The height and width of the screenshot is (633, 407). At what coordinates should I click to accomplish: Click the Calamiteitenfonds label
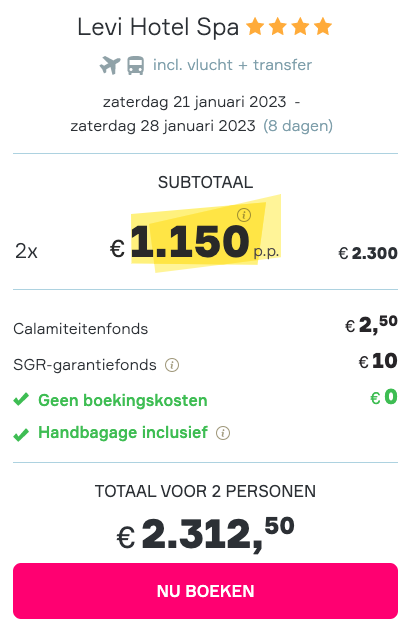(81, 329)
